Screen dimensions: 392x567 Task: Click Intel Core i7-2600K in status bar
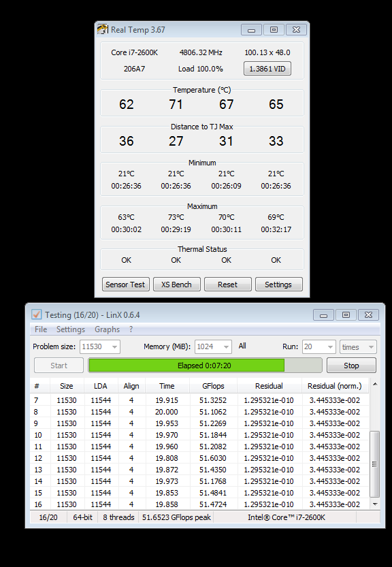(287, 517)
